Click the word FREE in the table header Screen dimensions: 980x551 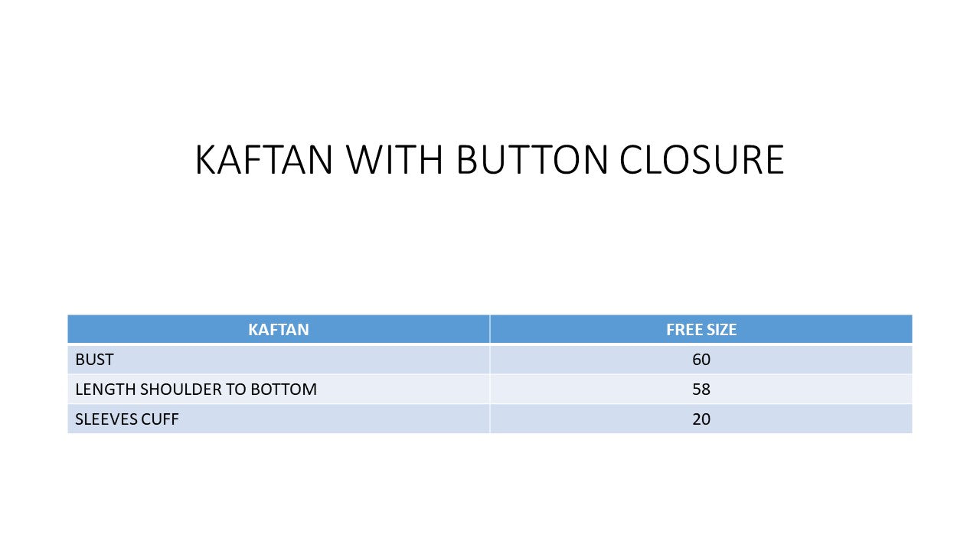[683, 330]
